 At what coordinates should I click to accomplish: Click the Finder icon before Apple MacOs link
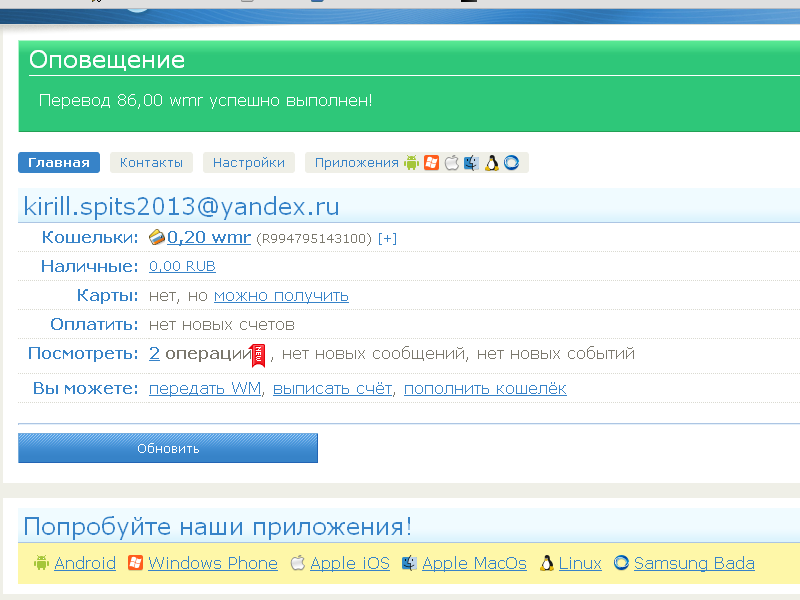409,563
